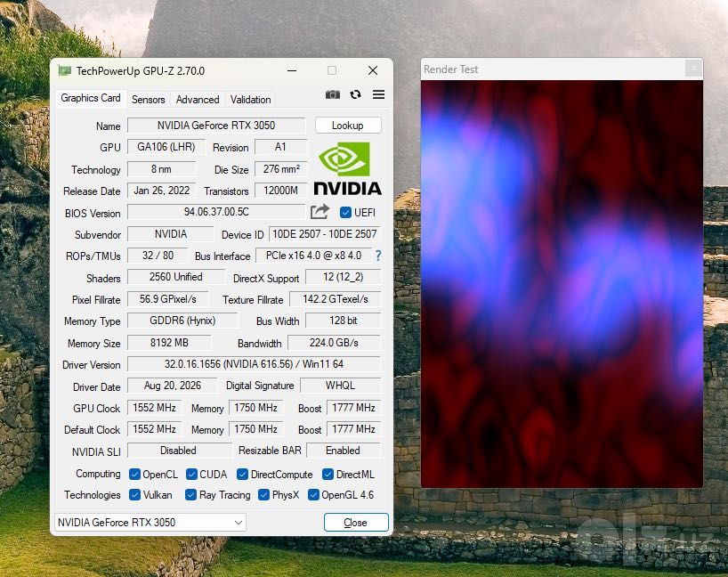Minimize the GPU-Z window
The width and height of the screenshot is (728, 577).
click(x=292, y=70)
